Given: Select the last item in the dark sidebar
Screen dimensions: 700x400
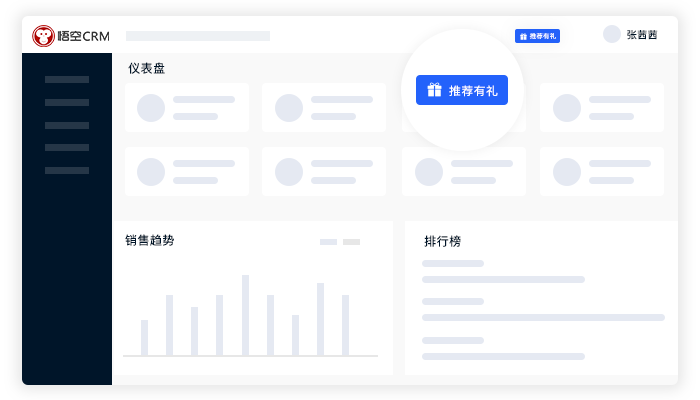Looking at the screenshot, I should [67, 170].
